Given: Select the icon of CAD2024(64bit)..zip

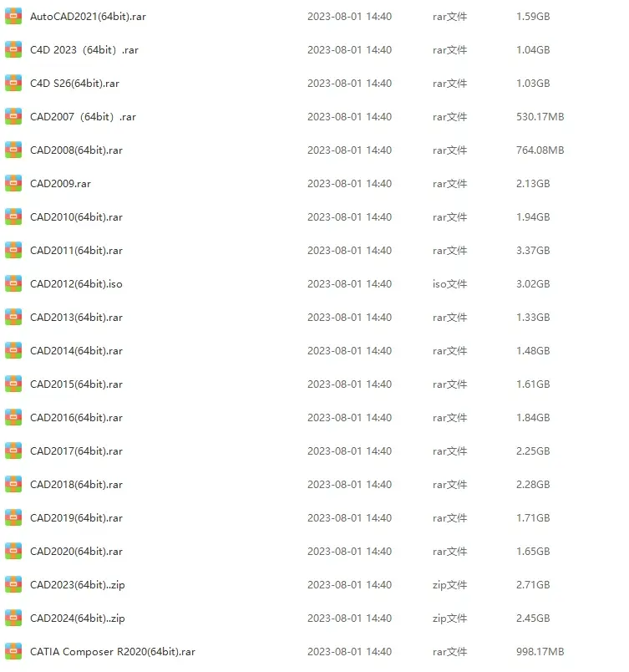Looking at the screenshot, I should [x=13, y=618].
